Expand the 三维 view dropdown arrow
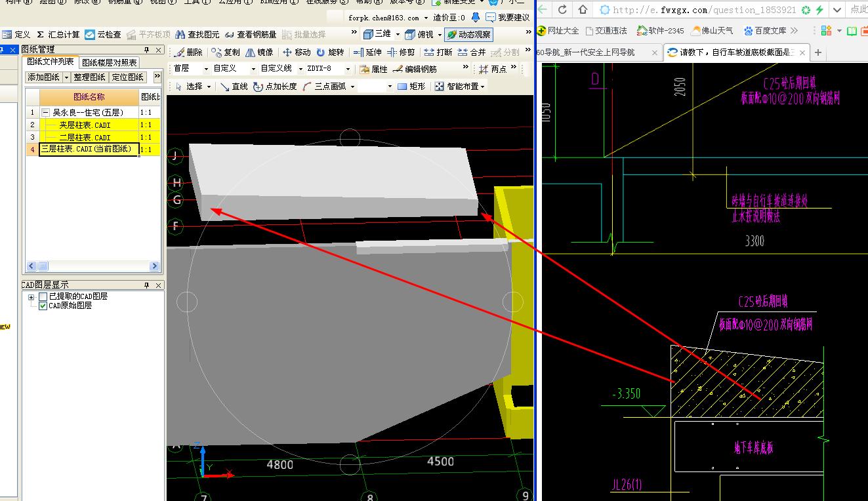 pyautogui.click(x=397, y=35)
